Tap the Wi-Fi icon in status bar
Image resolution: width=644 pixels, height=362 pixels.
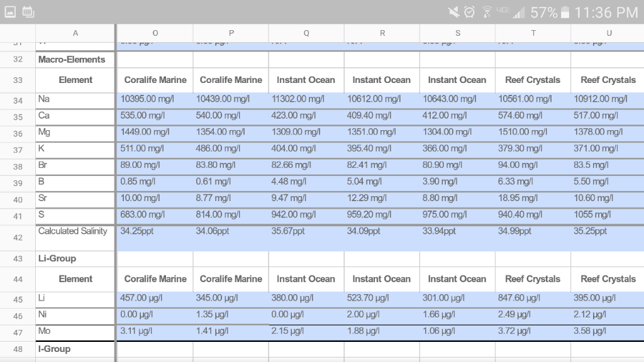[x=487, y=13]
